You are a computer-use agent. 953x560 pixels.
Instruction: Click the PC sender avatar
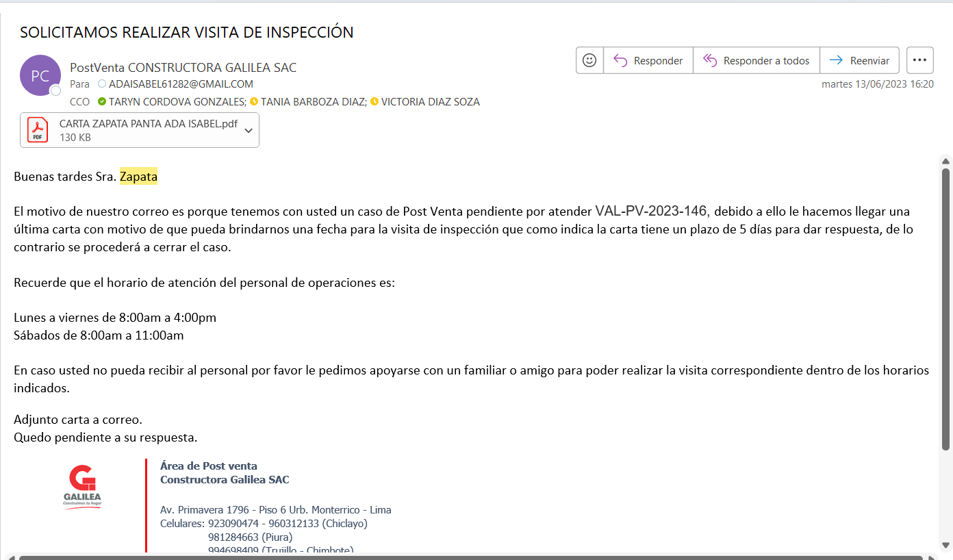40,75
